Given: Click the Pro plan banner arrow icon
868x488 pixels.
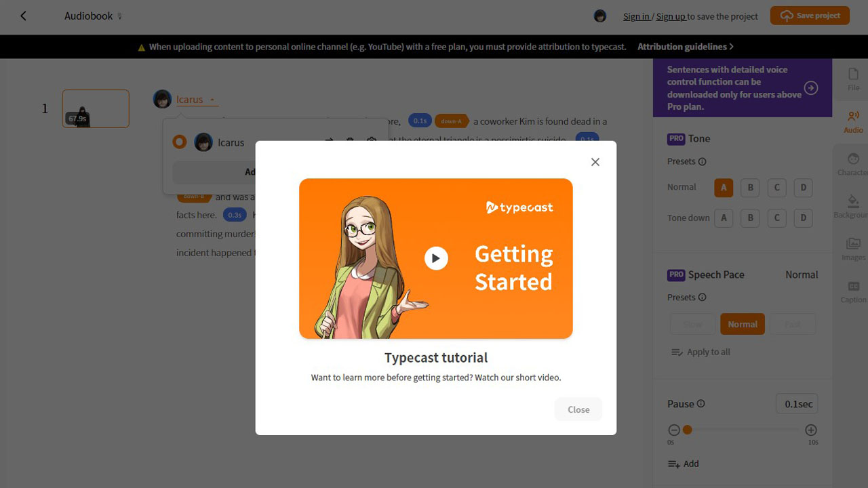Looking at the screenshot, I should 810,88.
